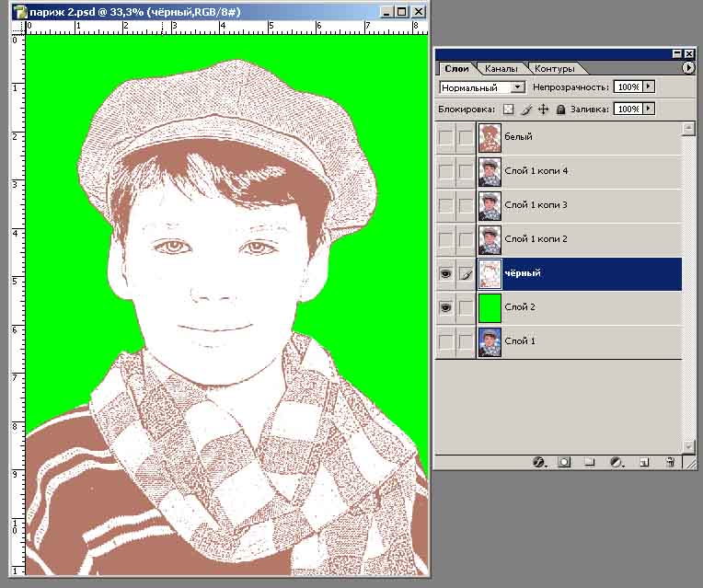The width and height of the screenshot is (703, 588).
Task: Add a layer mask to the layer
Action: tap(564, 462)
